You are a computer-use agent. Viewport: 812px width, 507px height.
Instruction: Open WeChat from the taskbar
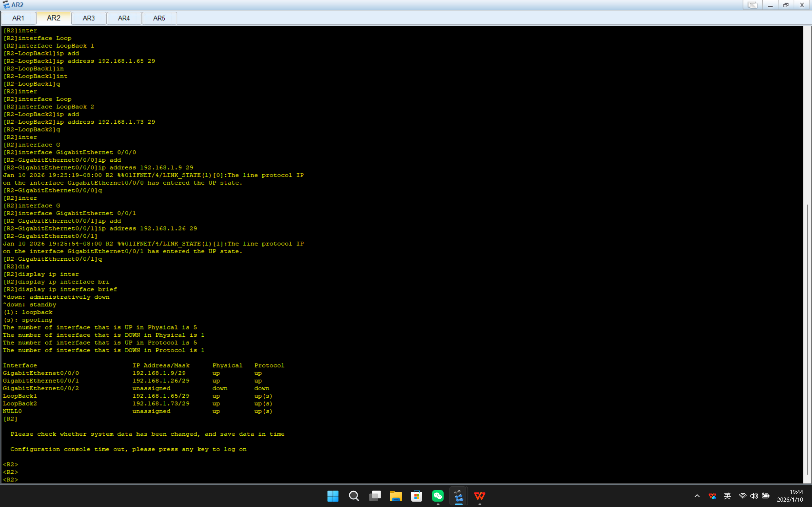pos(438,496)
